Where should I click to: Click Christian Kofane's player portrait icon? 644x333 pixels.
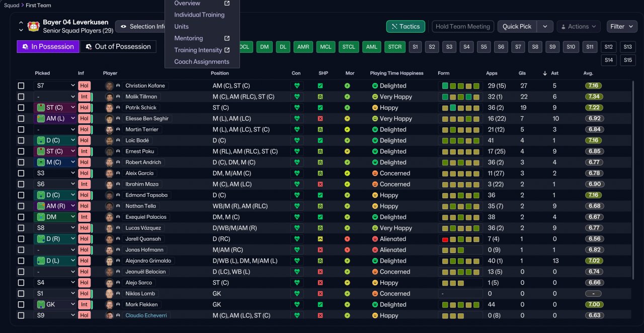click(x=109, y=86)
